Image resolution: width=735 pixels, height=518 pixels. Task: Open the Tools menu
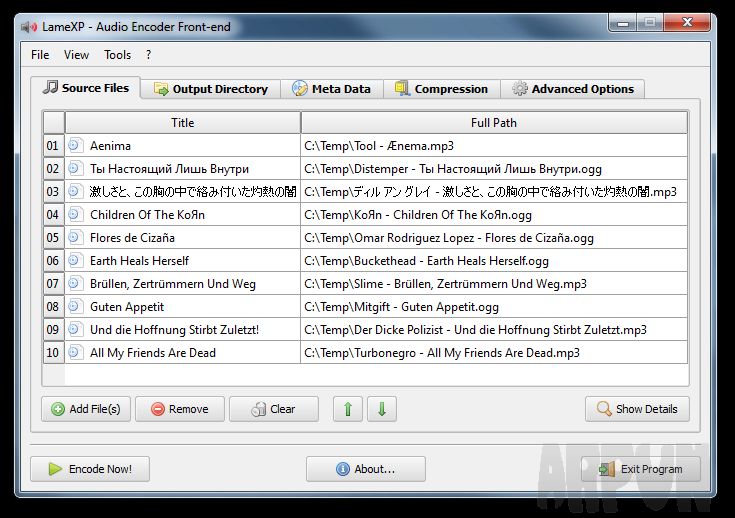(x=118, y=55)
